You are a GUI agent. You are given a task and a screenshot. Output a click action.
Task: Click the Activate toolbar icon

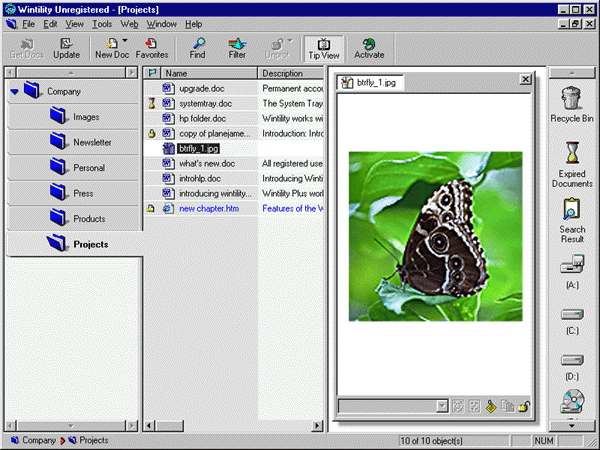[369, 48]
